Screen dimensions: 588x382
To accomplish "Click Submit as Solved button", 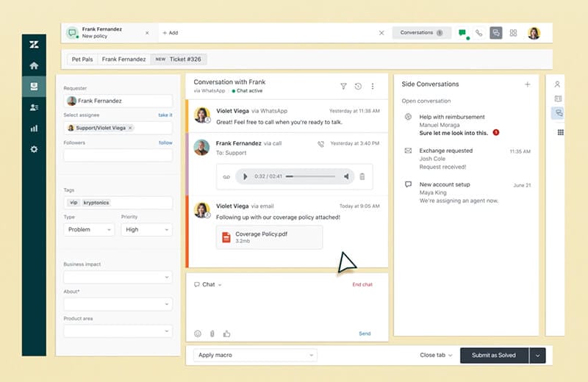I will [x=494, y=356].
